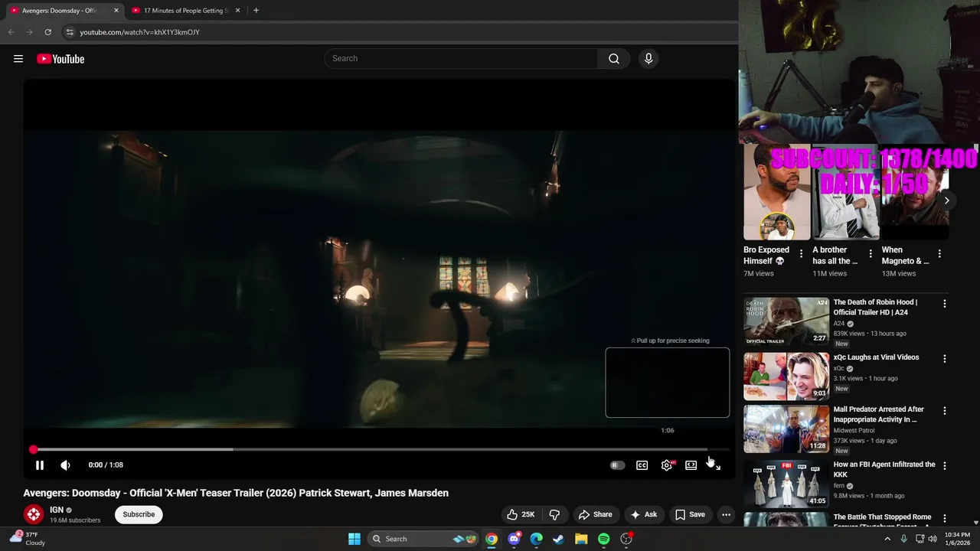The width and height of the screenshot is (980, 551).
Task: Click the YouTube search field
Action: point(461,58)
